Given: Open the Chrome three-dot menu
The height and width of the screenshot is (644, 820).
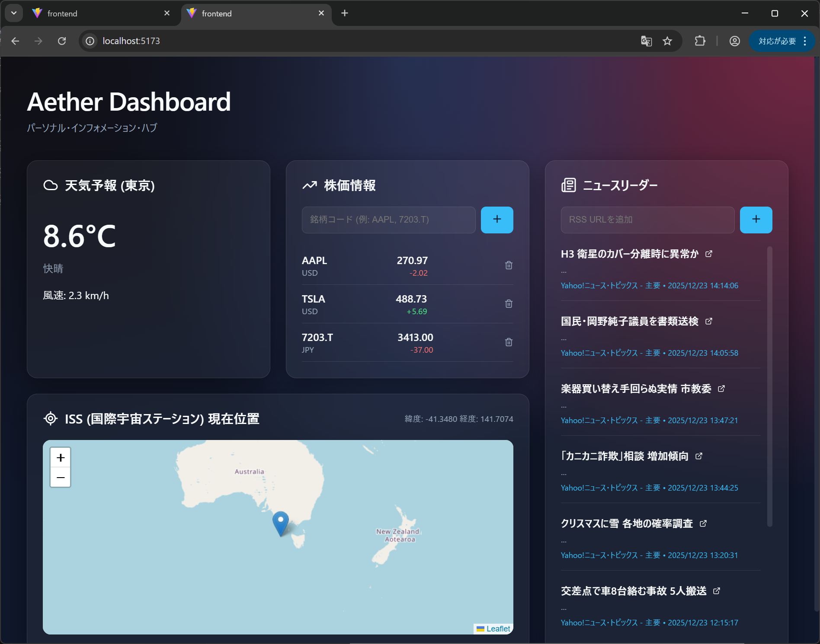Looking at the screenshot, I should [x=805, y=41].
